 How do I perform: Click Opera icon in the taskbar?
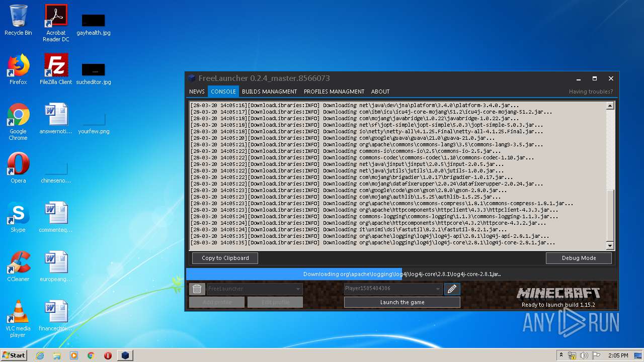[108, 355]
